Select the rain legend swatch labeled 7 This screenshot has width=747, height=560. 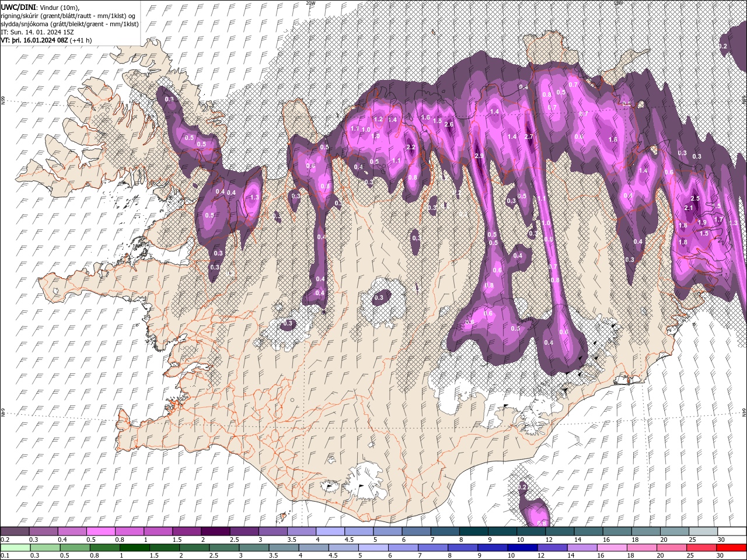(433, 547)
